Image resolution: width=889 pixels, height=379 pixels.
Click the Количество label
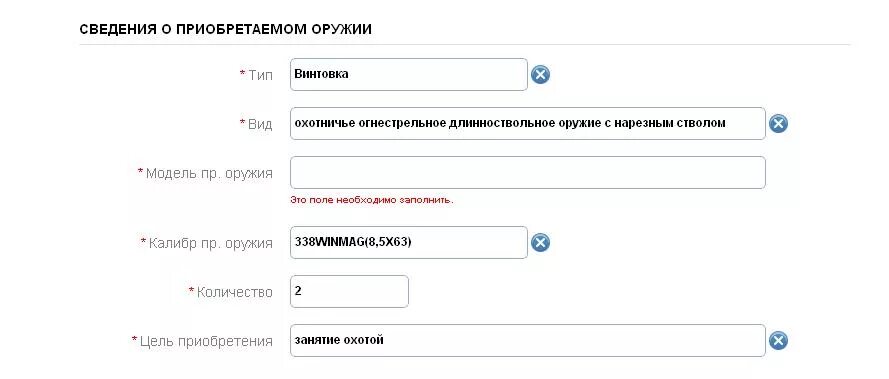[x=235, y=292]
